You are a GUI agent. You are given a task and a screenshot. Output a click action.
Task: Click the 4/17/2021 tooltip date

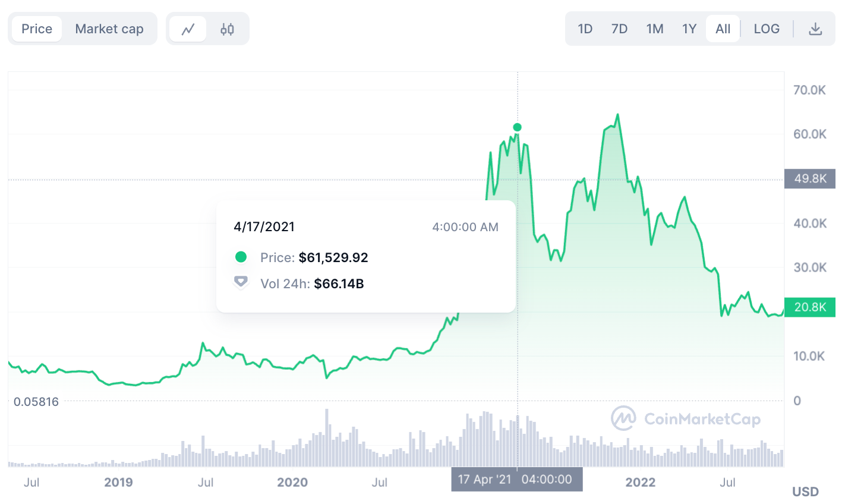pos(264,226)
